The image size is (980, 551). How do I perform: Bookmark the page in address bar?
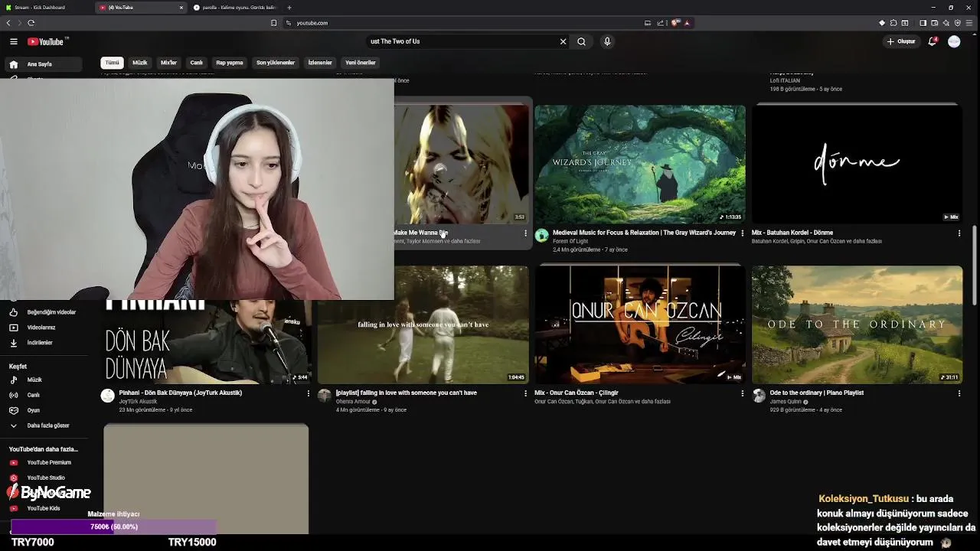tap(273, 23)
